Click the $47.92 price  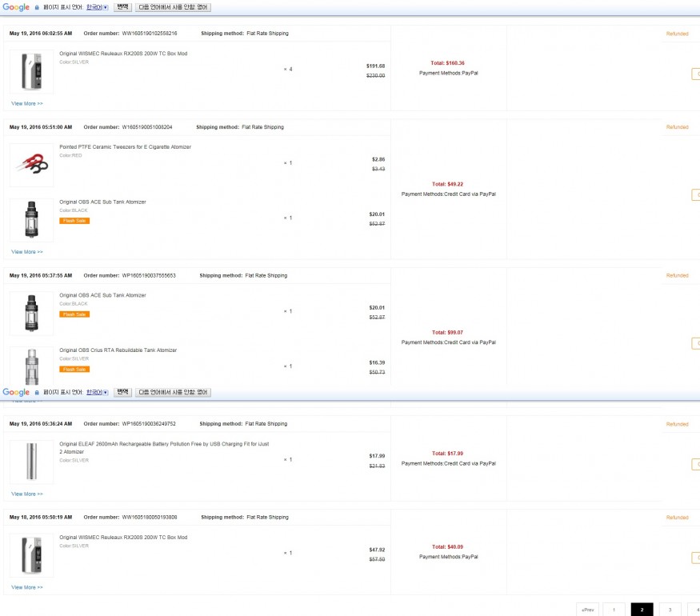(377, 550)
